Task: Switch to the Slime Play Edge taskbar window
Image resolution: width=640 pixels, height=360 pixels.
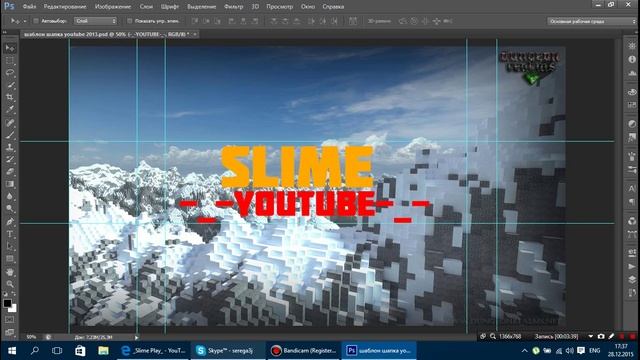Action: [x=154, y=351]
